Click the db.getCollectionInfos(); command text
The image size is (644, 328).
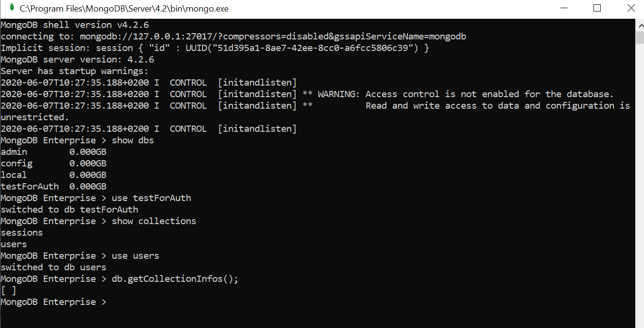point(175,279)
